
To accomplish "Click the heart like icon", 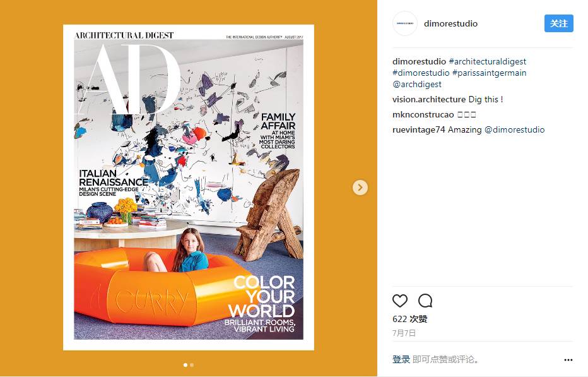I will 400,301.
